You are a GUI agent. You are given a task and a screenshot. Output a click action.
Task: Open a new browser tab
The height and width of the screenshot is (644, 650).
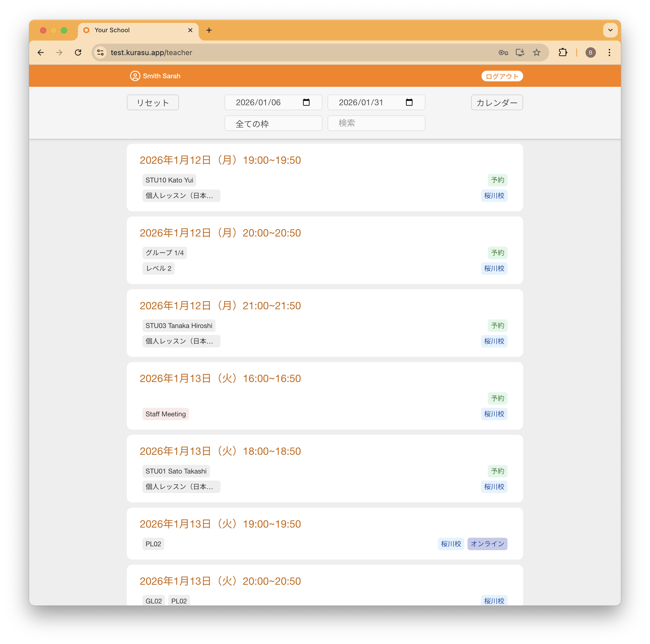click(x=209, y=30)
